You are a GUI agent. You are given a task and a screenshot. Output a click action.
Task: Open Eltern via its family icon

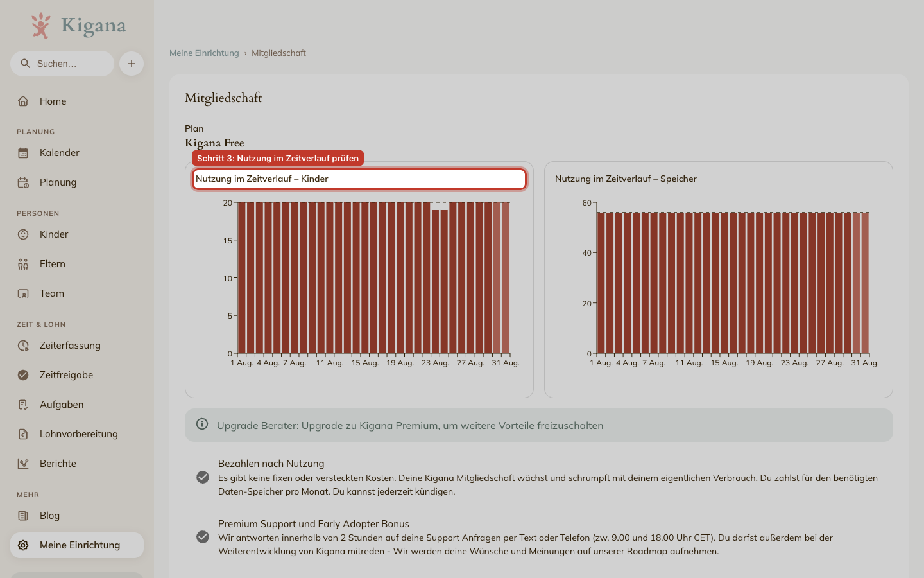(23, 264)
